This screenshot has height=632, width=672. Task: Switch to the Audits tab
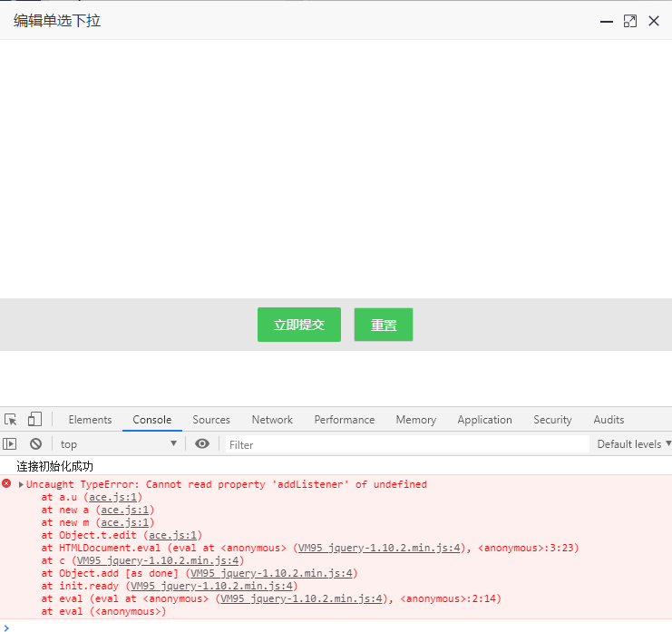pyautogui.click(x=609, y=420)
